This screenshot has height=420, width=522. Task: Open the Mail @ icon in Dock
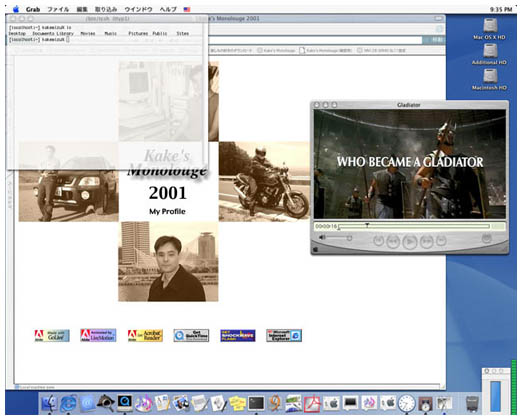tap(87, 403)
